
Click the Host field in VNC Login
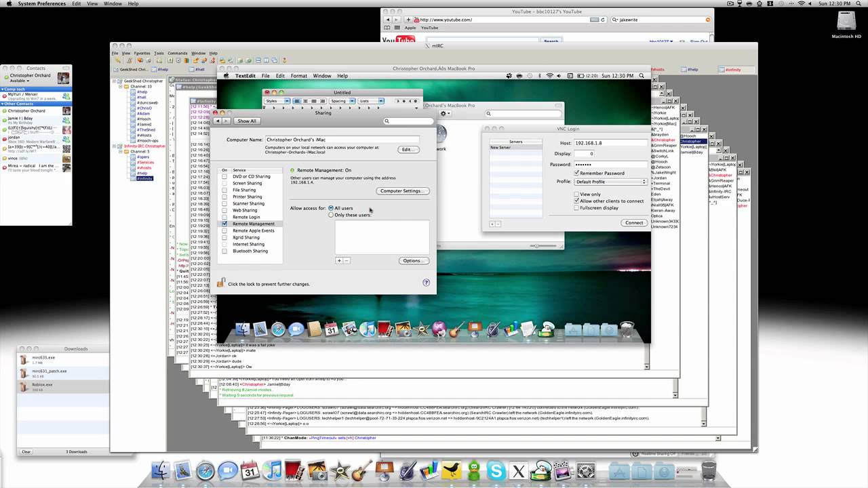click(610, 143)
